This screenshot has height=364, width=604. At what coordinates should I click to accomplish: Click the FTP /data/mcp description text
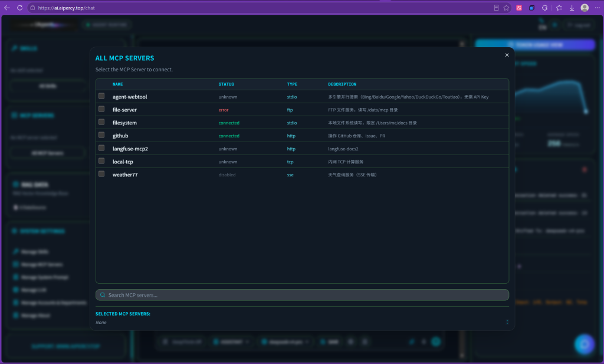tap(363, 110)
